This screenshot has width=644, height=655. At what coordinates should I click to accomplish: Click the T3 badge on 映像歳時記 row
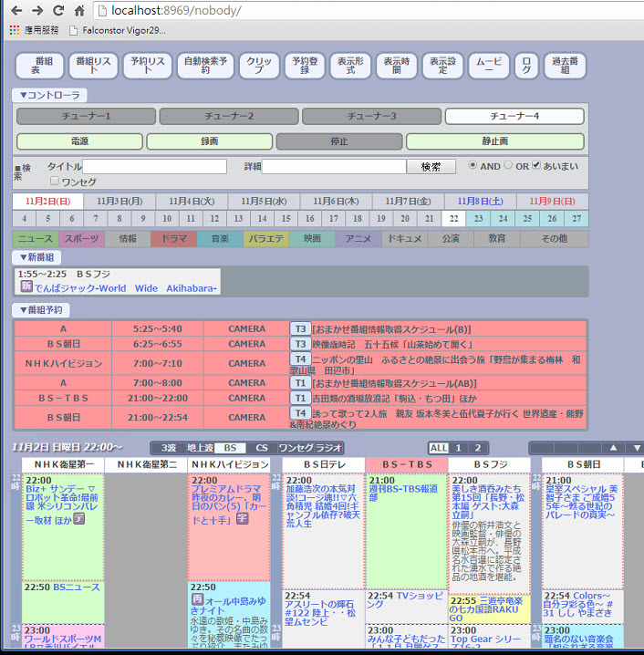click(x=300, y=344)
